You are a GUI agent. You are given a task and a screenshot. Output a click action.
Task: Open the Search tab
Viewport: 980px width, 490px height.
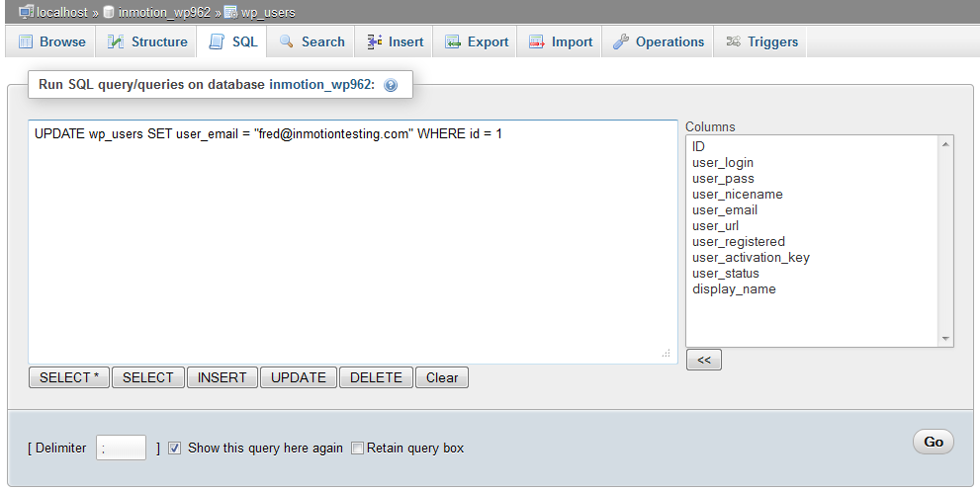point(312,42)
